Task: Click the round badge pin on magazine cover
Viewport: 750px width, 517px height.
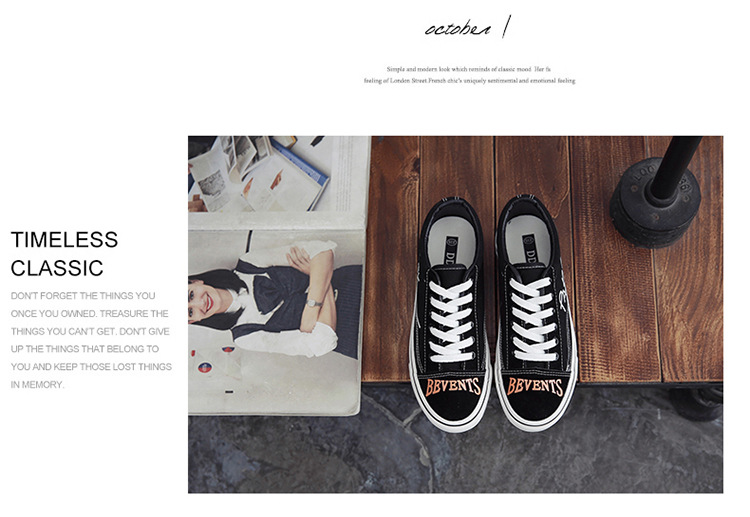Action: click(x=205, y=368)
